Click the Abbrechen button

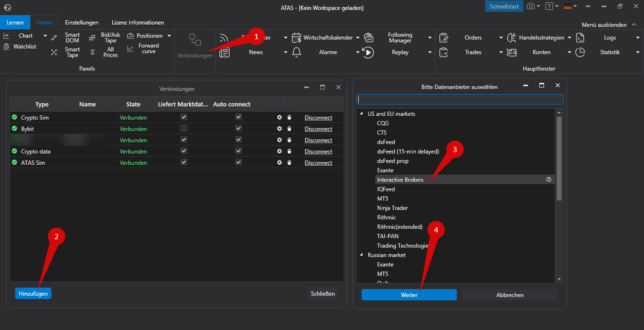coord(510,295)
